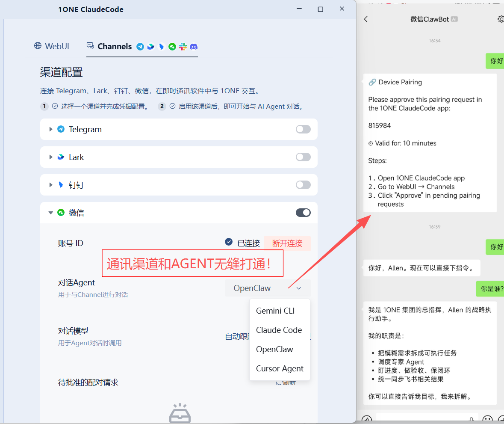Open the emoji picker in WeChat chat
Screen dimensions: 504x424
pos(487,419)
